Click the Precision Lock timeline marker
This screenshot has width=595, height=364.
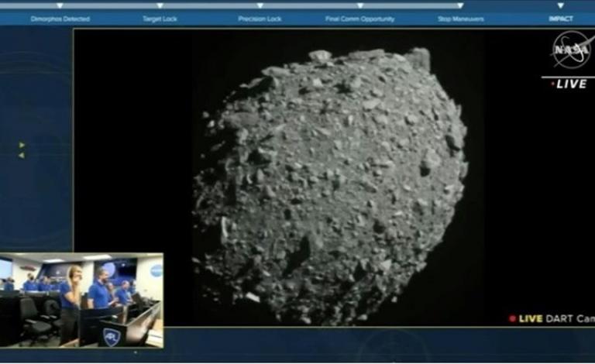260,5
